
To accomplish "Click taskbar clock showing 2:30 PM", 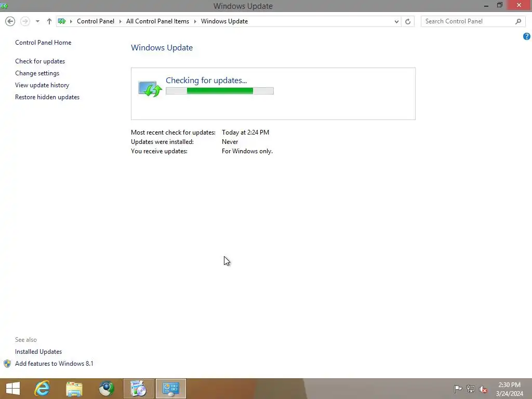I will coord(509,389).
